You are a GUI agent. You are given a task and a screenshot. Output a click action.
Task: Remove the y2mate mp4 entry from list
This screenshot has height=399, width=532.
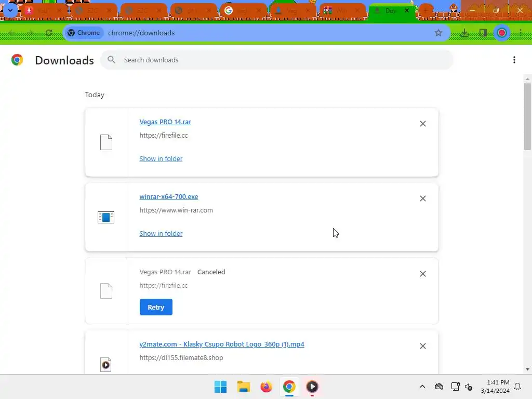coord(423,346)
